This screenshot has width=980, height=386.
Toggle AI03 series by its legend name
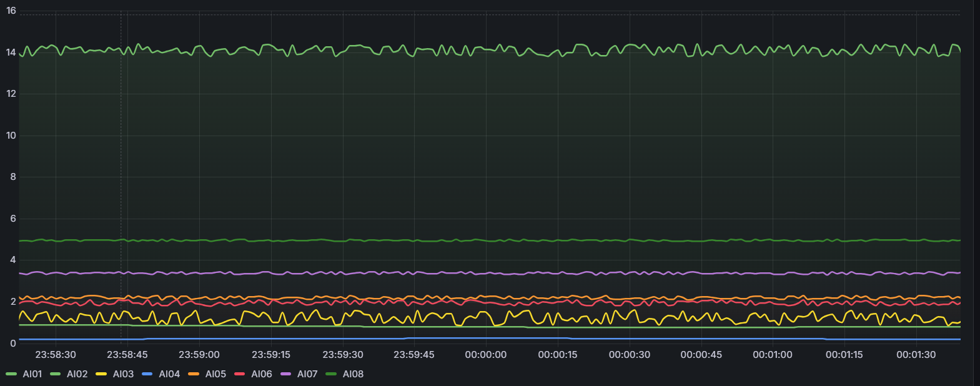[x=123, y=374]
